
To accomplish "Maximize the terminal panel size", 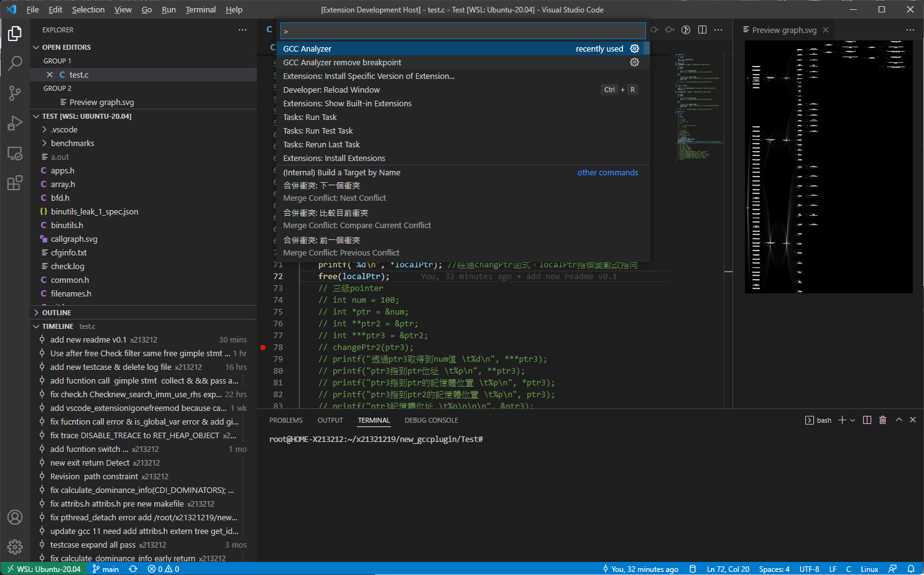I will pyautogui.click(x=899, y=420).
